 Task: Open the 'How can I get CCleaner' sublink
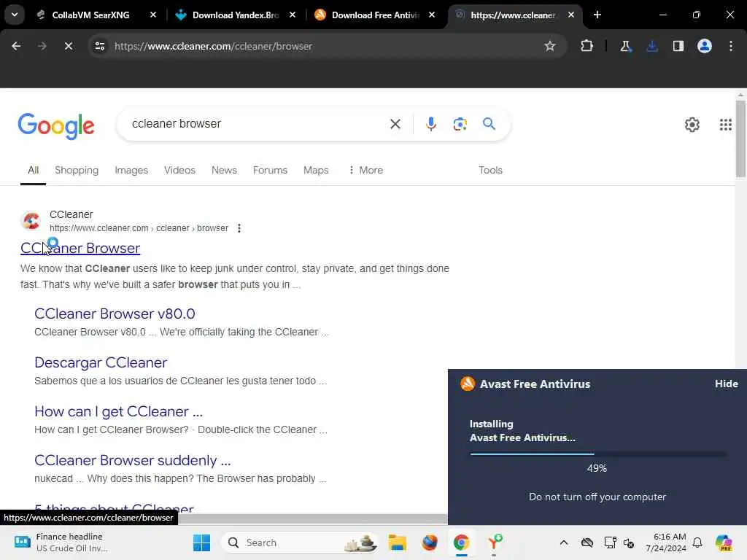119,411
